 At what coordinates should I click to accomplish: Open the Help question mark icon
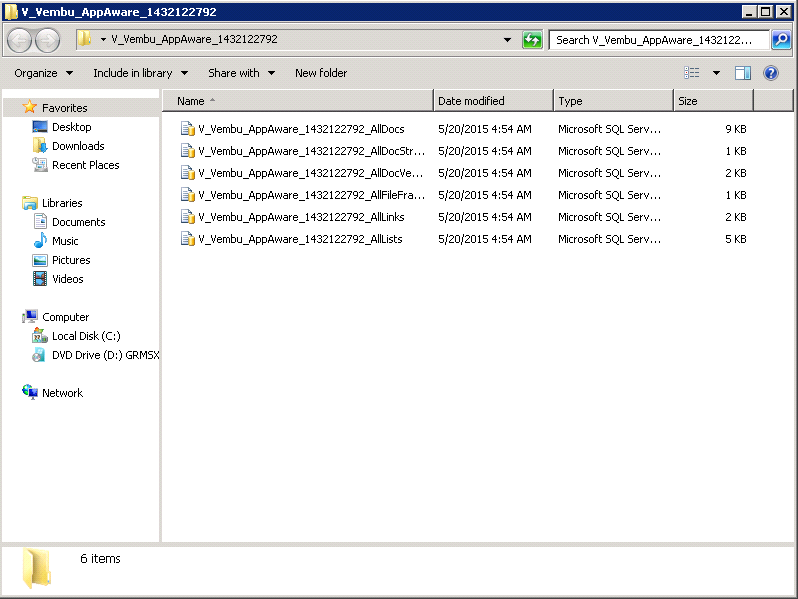[x=771, y=73]
